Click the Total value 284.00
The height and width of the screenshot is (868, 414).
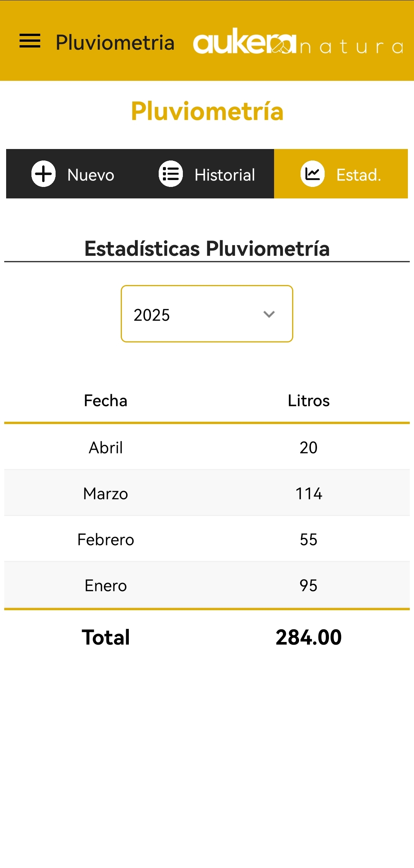[309, 637]
